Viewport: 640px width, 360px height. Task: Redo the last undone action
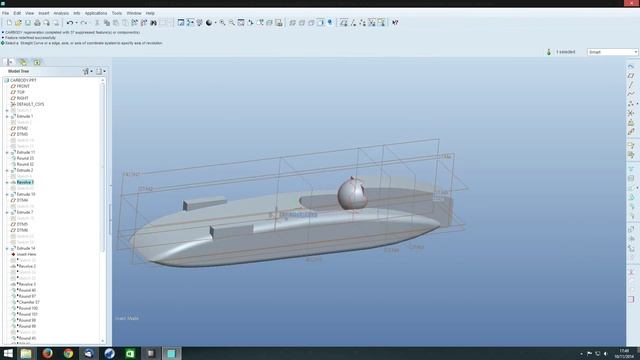pos(83,23)
